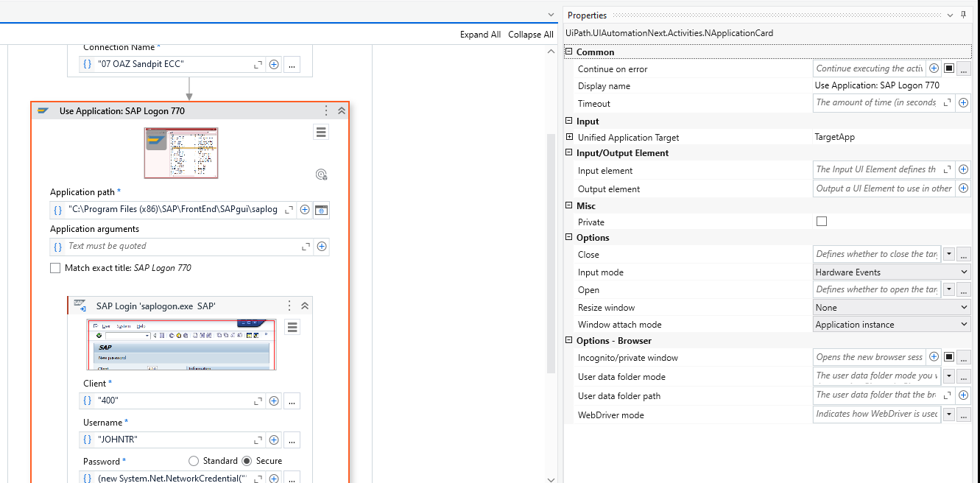Expand Username expression editor icon
This screenshot has width=980, height=483.
tap(258, 440)
